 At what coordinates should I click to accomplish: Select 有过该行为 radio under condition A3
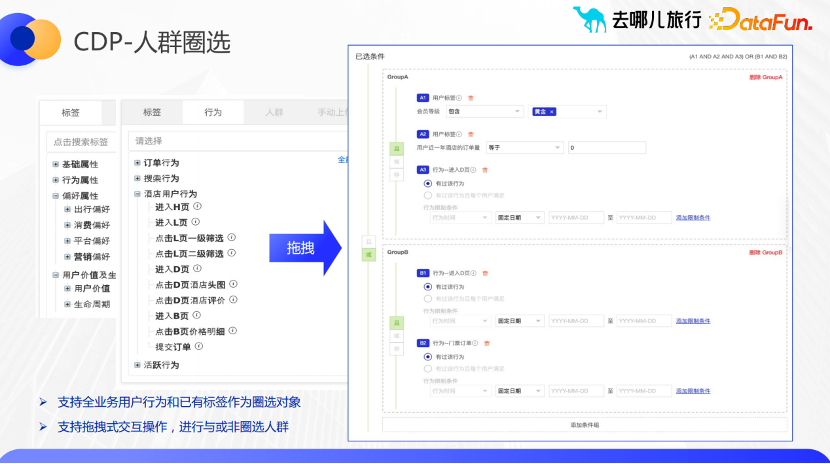(428, 184)
